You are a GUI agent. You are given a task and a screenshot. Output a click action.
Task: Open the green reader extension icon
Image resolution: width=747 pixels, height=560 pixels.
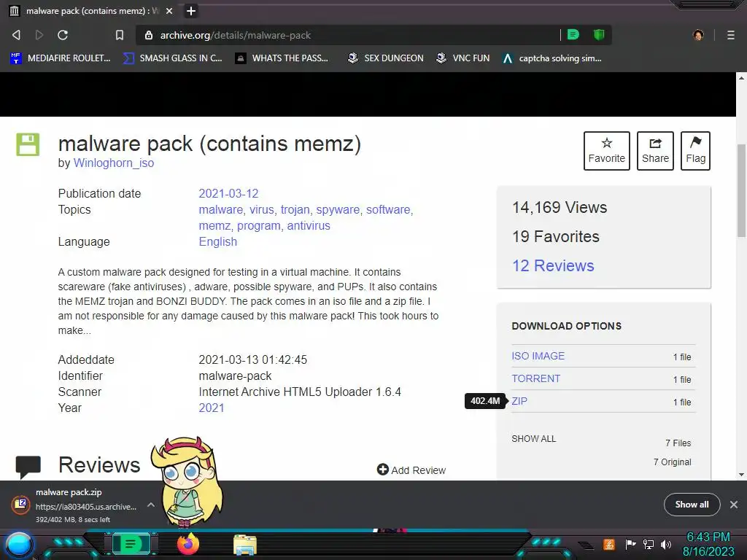(x=573, y=35)
